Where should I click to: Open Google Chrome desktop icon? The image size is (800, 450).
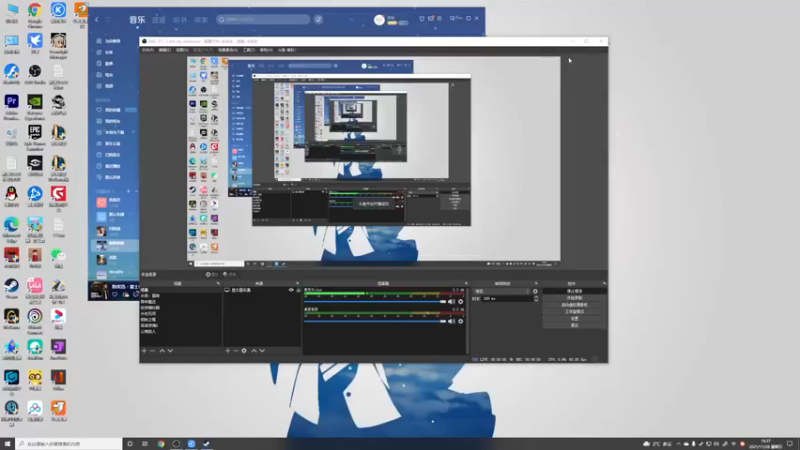35,13
